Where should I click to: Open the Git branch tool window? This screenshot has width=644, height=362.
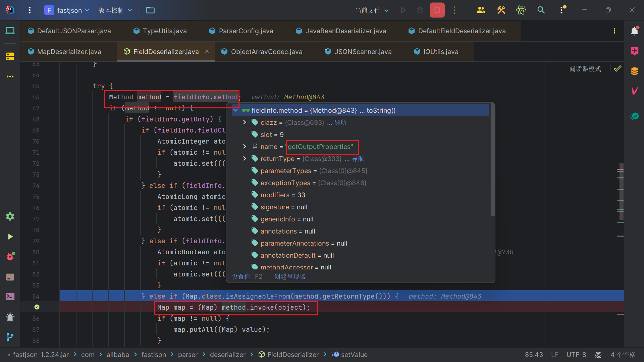[10, 337]
